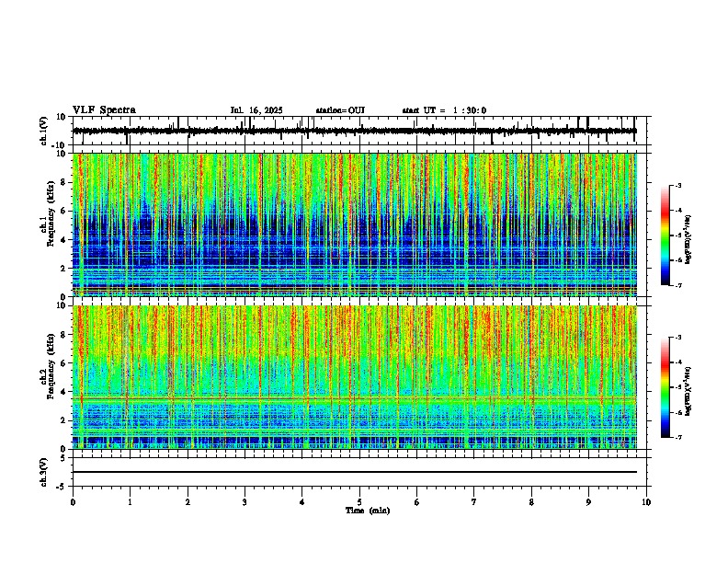
Task: Click the '-7' label on the ch.2 color bar
Action: tap(678, 437)
